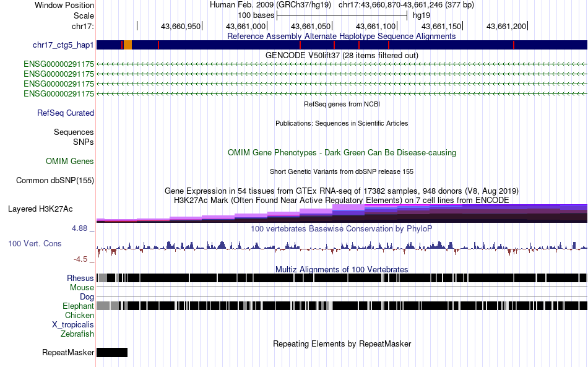Click the Mouse alignment label
The width and height of the screenshot is (588, 367).
pos(82,288)
